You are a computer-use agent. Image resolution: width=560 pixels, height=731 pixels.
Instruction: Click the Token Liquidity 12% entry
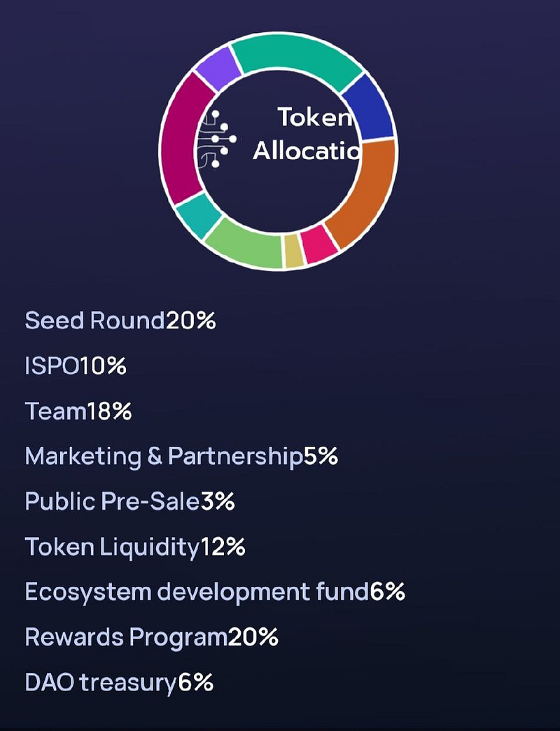(135, 547)
